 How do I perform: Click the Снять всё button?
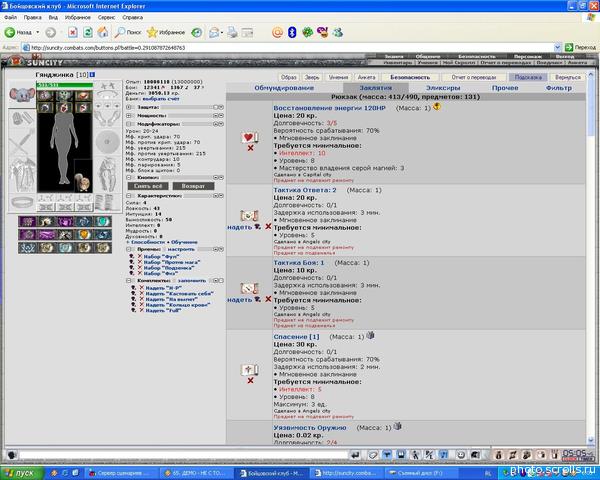(x=148, y=186)
